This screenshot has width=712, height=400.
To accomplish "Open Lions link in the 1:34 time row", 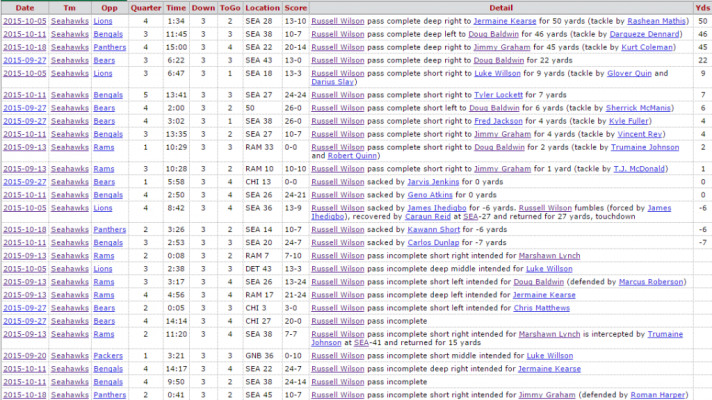I will [103, 21].
